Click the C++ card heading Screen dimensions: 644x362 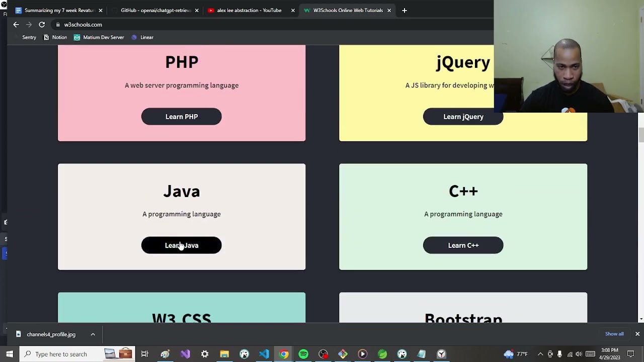[463, 191]
